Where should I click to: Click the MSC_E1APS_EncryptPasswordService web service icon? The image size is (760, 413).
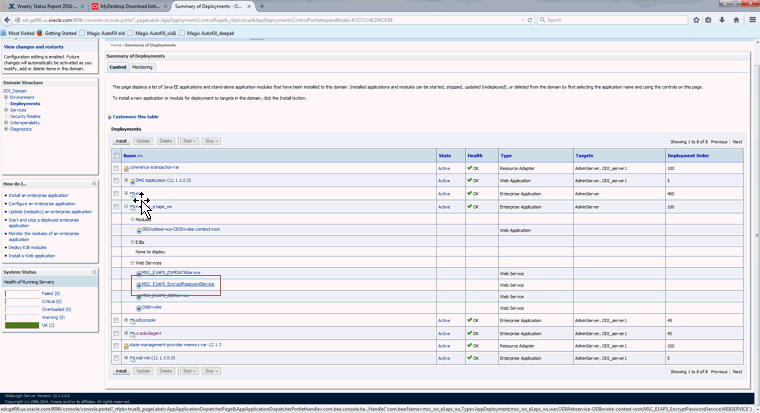pyautogui.click(x=139, y=285)
